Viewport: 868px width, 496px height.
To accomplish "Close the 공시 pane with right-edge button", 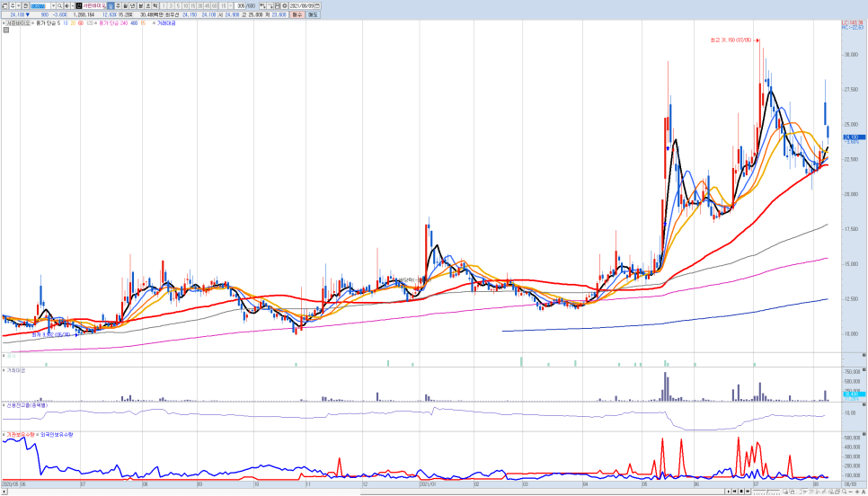I will click(864, 355).
